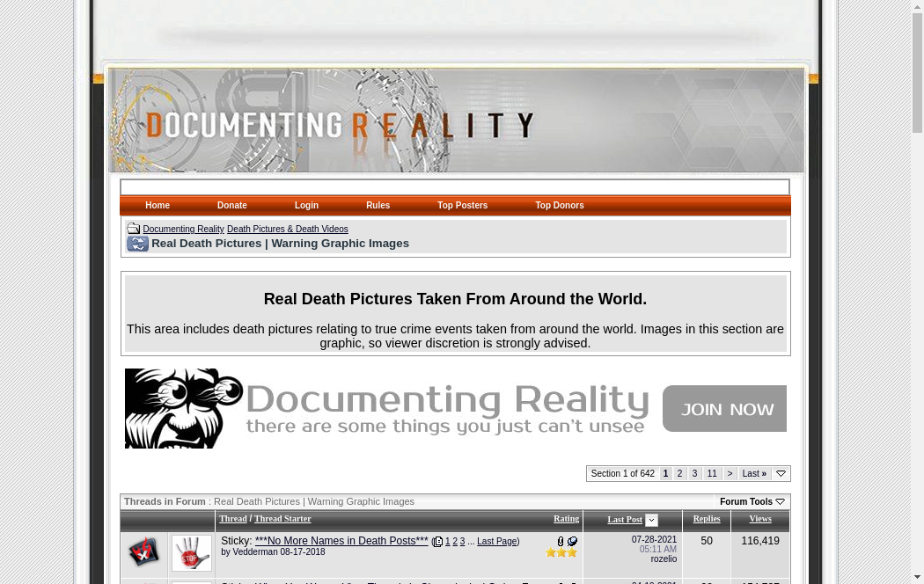
Task: Click the three-star thread rating icon
Action: (x=561, y=553)
